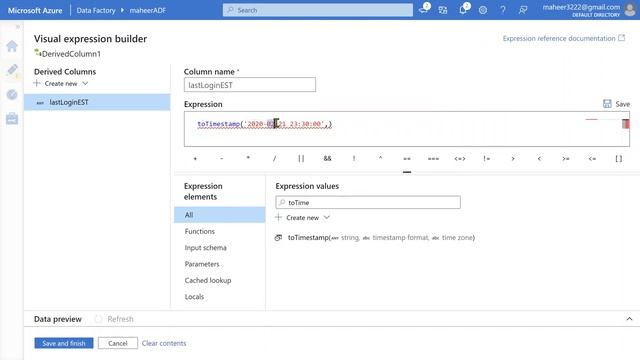Click the expression editor minimap scrollbar

coord(625,124)
